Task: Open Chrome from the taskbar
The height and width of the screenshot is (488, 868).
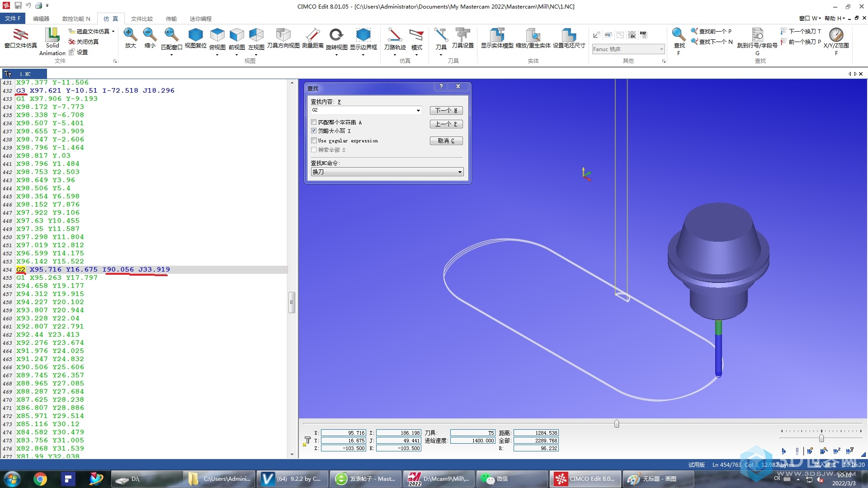Action: point(40,479)
